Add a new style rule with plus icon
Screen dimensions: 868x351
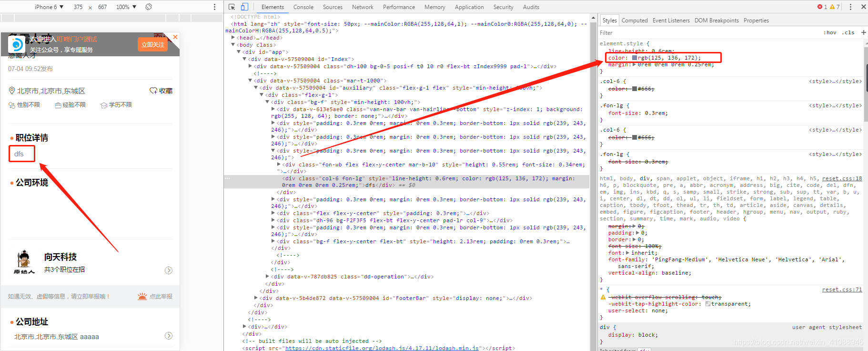(863, 32)
